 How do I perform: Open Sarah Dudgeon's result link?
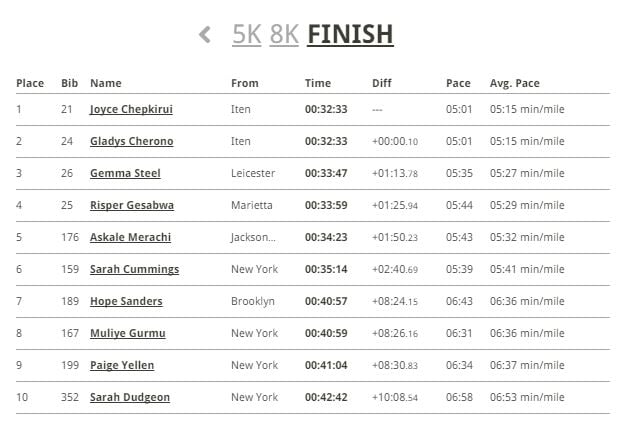pyautogui.click(x=130, y=397)
